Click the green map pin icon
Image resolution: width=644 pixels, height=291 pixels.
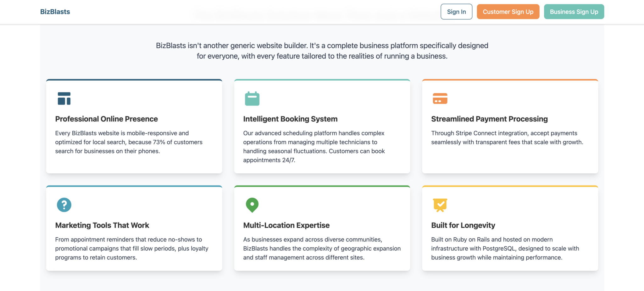[x=252, y=205]
